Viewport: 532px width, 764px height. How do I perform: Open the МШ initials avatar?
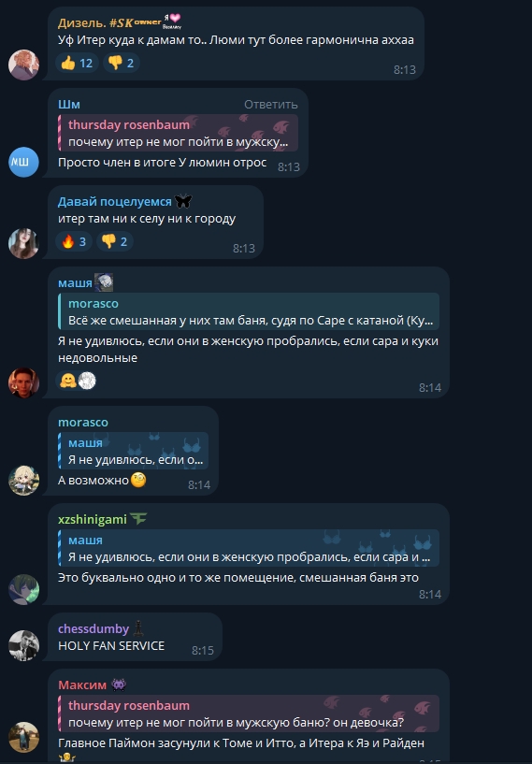[x=24, y=162]
